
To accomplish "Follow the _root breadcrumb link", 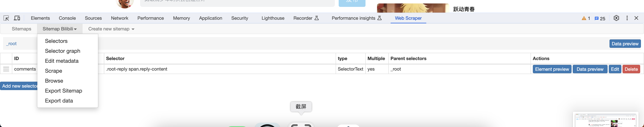I will (11, 44).
